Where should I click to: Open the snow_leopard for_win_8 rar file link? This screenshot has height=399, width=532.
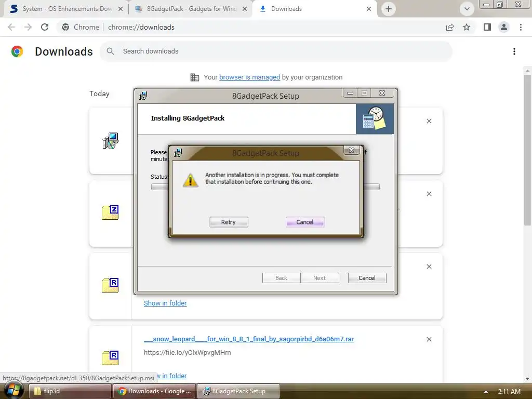click(x=249, y=339)
